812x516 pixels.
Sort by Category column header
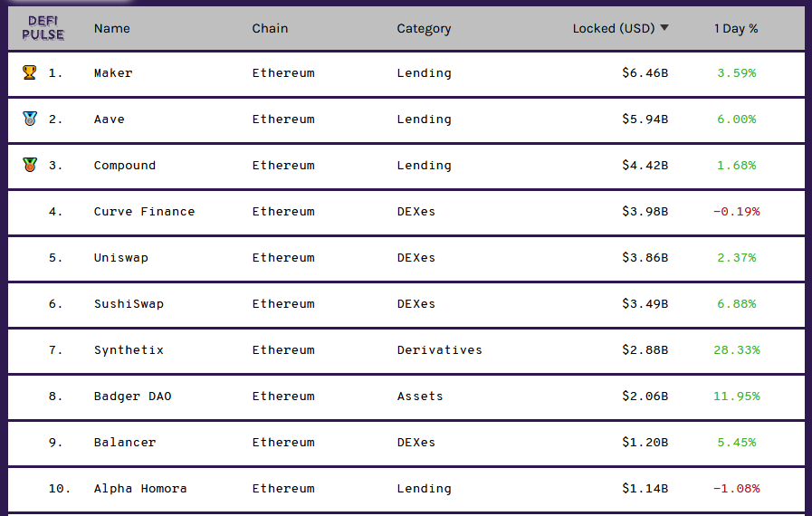tap(424, 29)
